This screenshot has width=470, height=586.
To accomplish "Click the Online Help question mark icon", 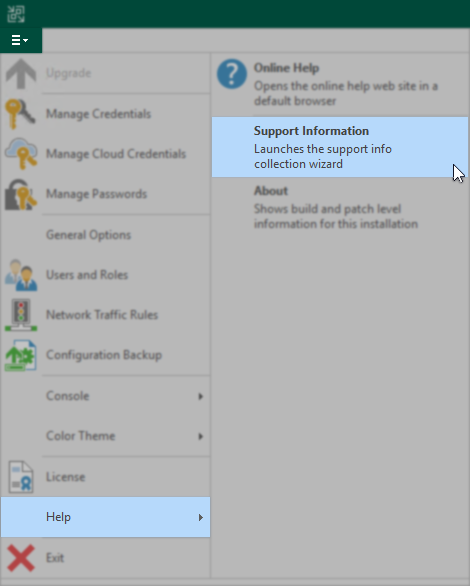I will [232, 74].
